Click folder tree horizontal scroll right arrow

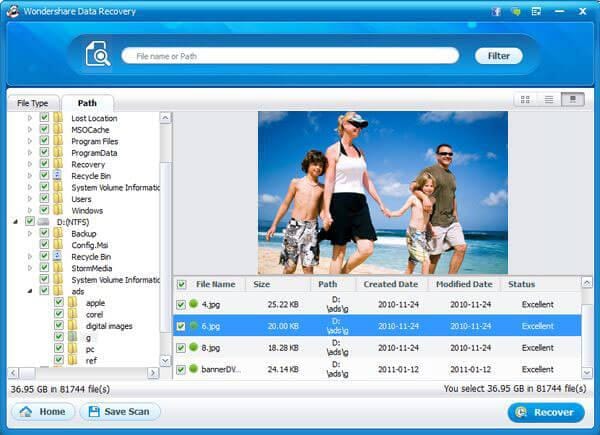[x=153, y=373]
